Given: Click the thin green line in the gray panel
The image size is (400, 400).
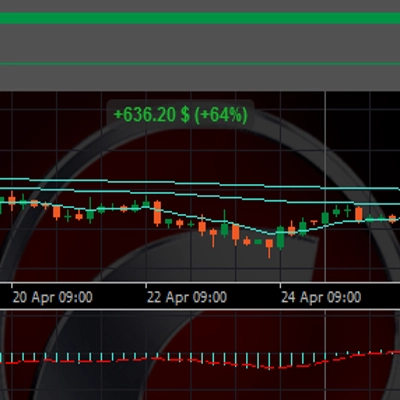Looking at the screenshot, I should click(x=200, y=64).
